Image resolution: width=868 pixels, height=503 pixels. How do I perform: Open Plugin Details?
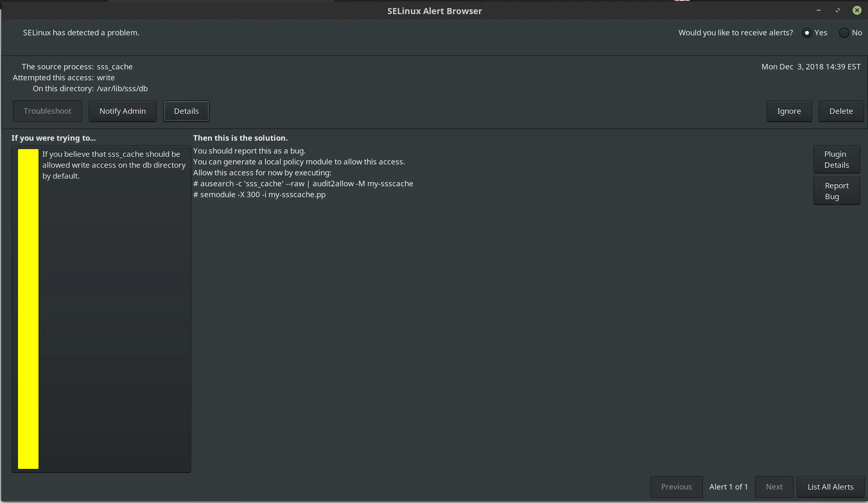coord(836,159)
